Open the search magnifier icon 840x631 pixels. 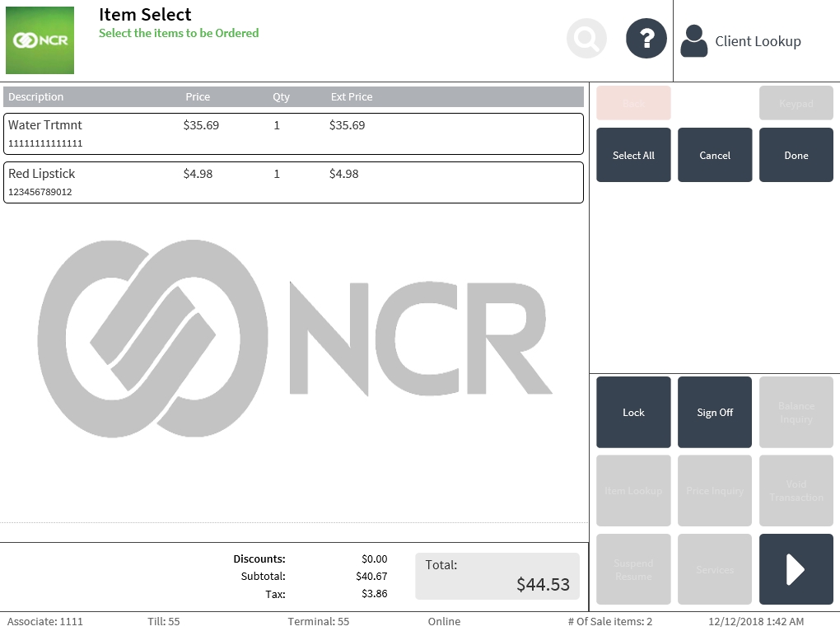point(586,39)
